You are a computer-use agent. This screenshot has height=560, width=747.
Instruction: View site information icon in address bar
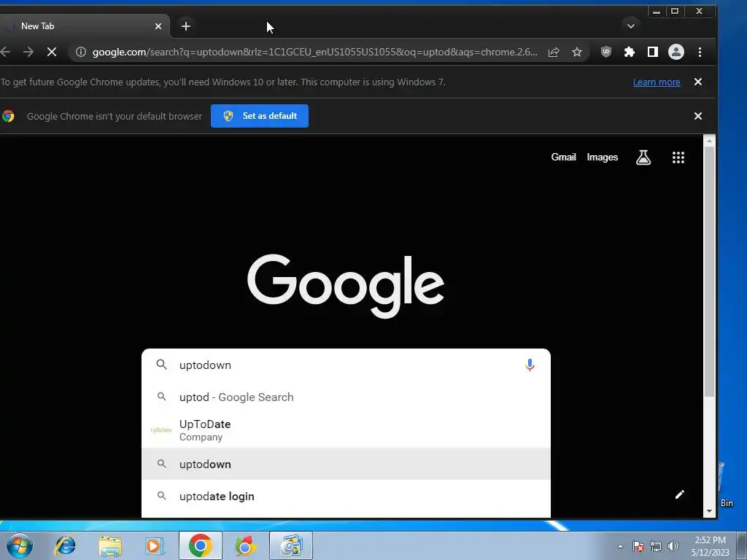[81, 52]
